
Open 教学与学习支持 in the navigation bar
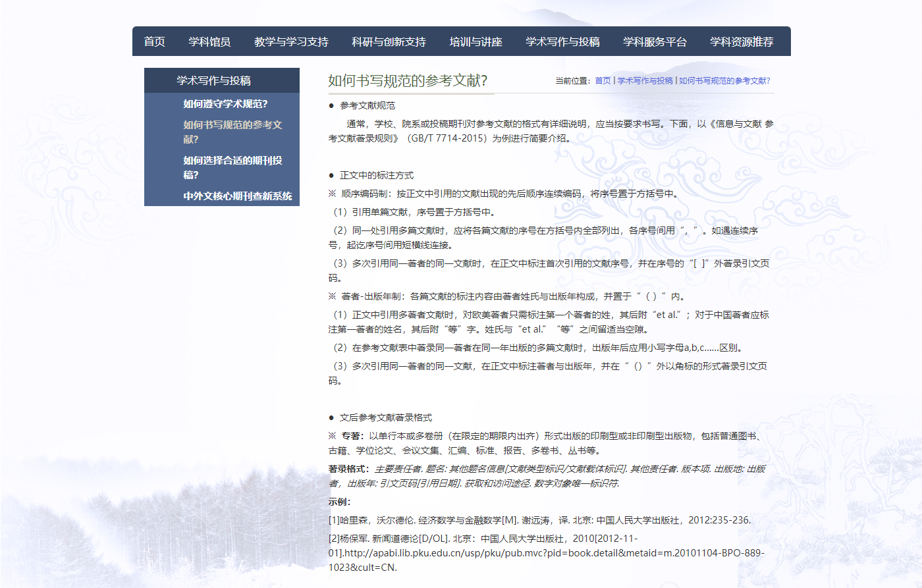click(291, 41)
